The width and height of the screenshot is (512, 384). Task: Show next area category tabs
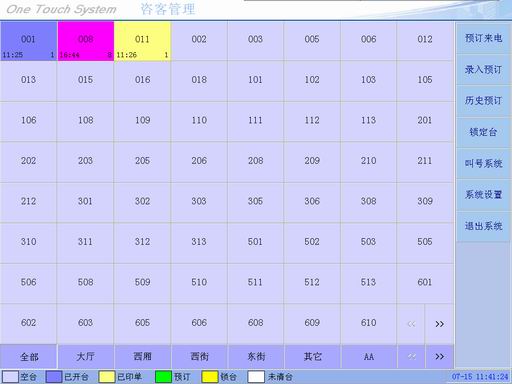pos(439,357)
